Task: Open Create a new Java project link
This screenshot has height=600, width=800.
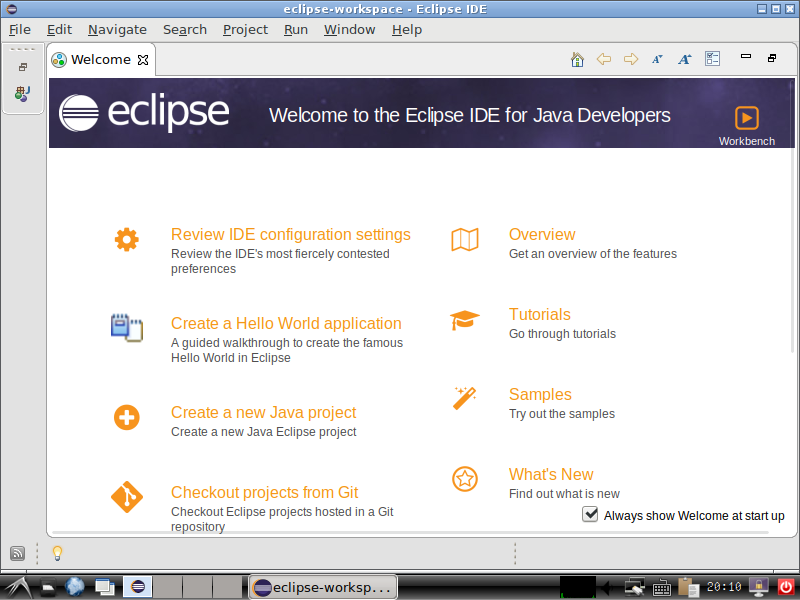Action: coord(263,412)
